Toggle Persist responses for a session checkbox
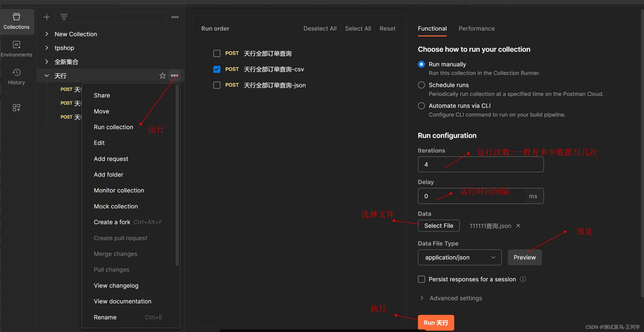 (421, 279)
